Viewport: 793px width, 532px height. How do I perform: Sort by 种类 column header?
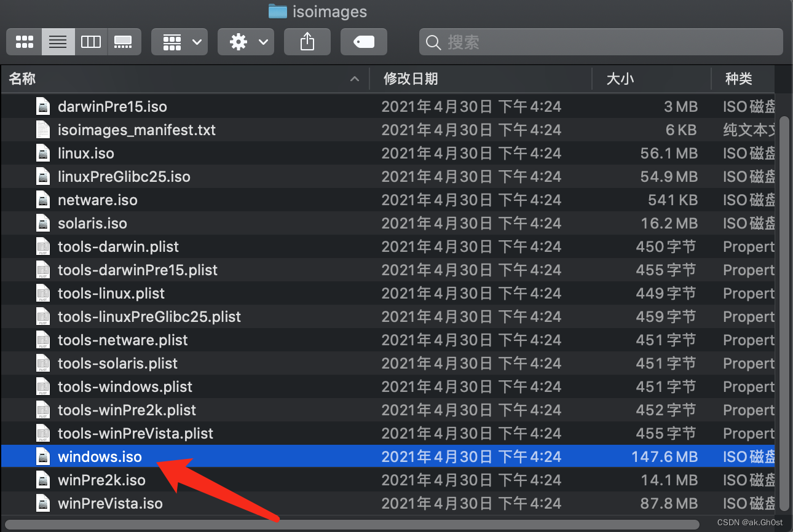click(x=738, y=79)
